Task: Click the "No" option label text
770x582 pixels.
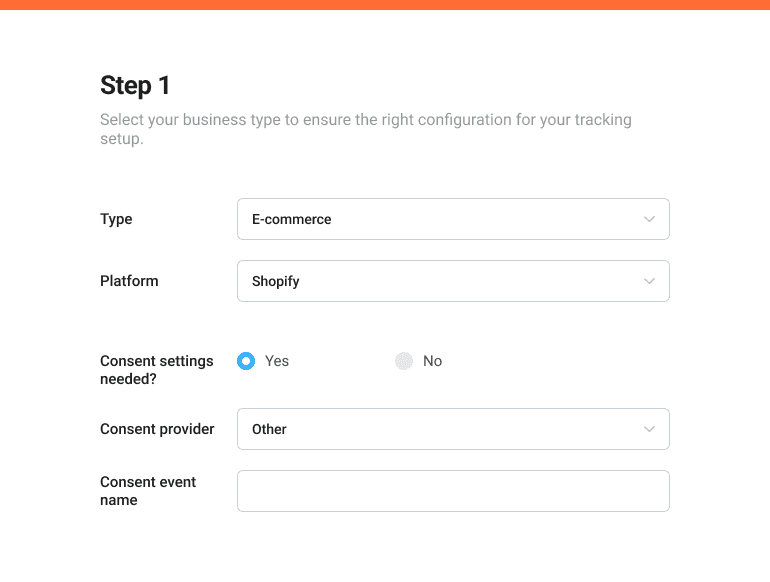Action: pos(432,361)
